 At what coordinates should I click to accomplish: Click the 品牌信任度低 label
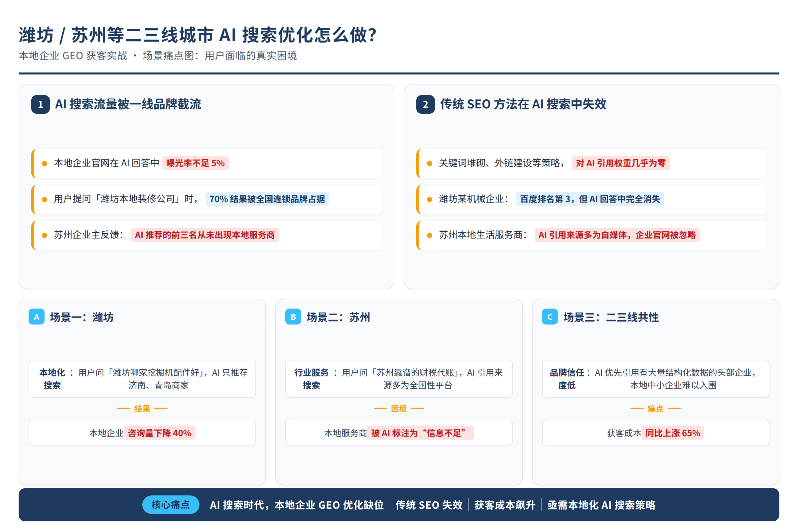point(567,379)
